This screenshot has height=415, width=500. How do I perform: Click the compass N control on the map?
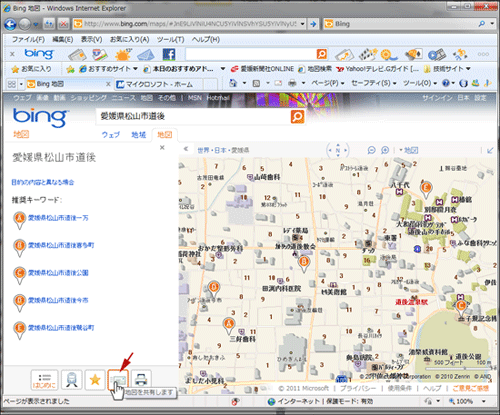pyautogui.click(x=338, y=150)
